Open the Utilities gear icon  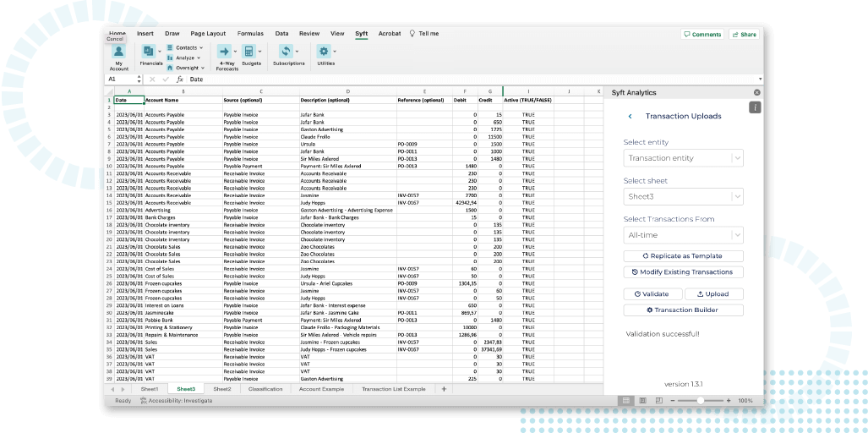pos(324,52)
